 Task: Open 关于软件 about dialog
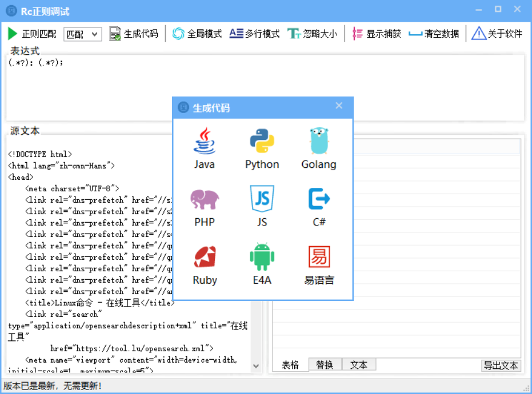[497, 34]
